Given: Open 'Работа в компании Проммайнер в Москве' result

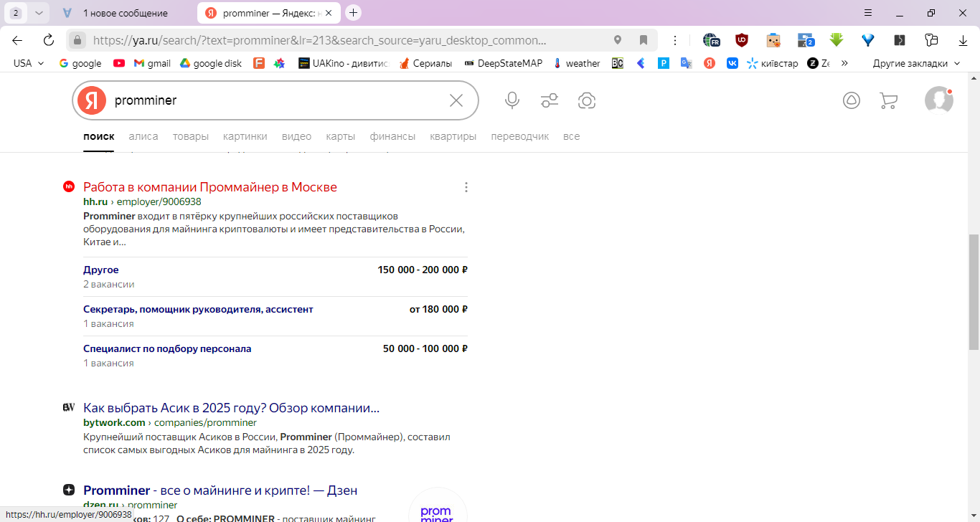Looking at the screenshot, I should click(x=210, y=187).
